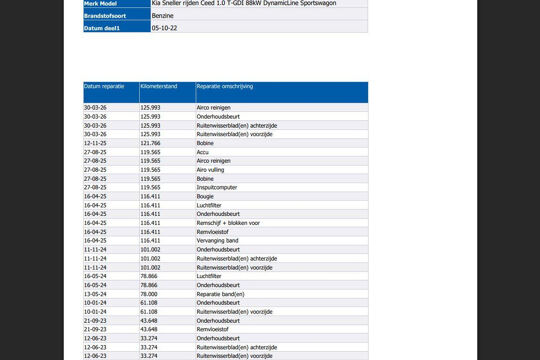The image size is (540, 360).
Task: Click the Brandstofsoort label cell
Action: [x=117, y=15]
